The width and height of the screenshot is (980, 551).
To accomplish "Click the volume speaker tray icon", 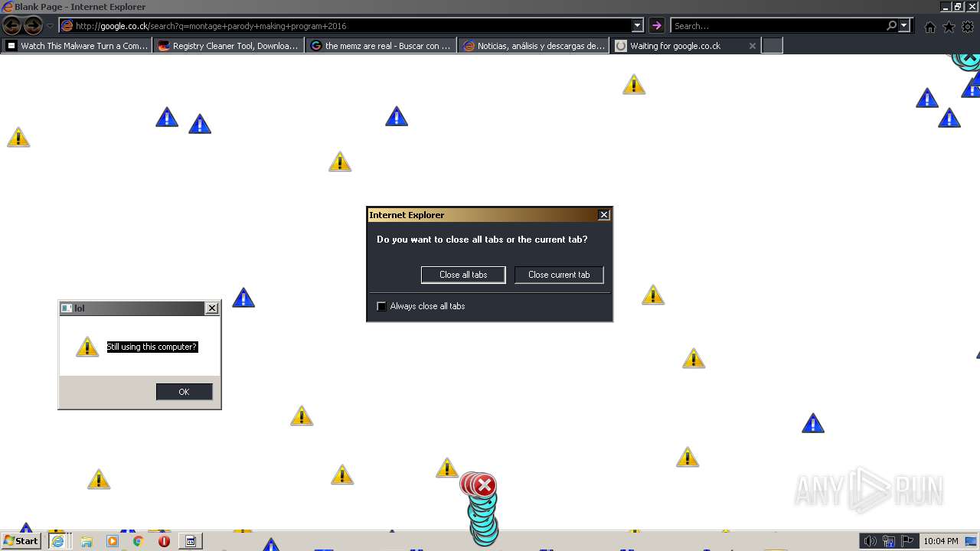I will (x=870, y=541).
